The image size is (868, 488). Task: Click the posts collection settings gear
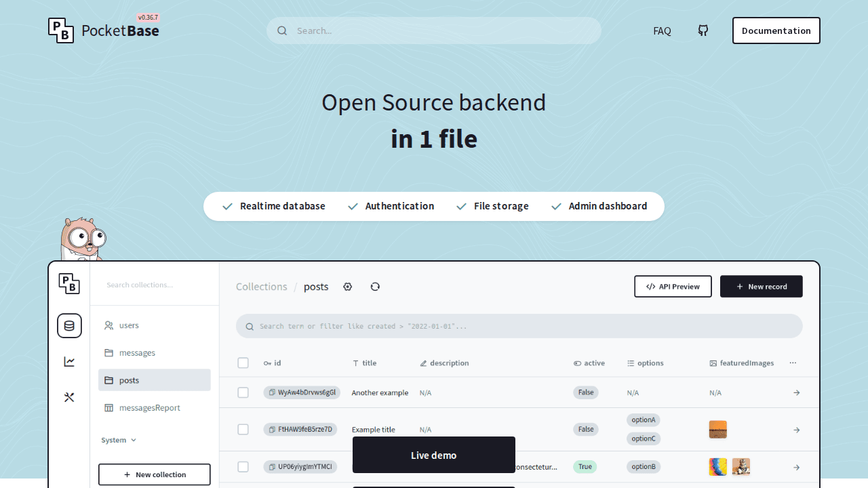coord(348,287)
